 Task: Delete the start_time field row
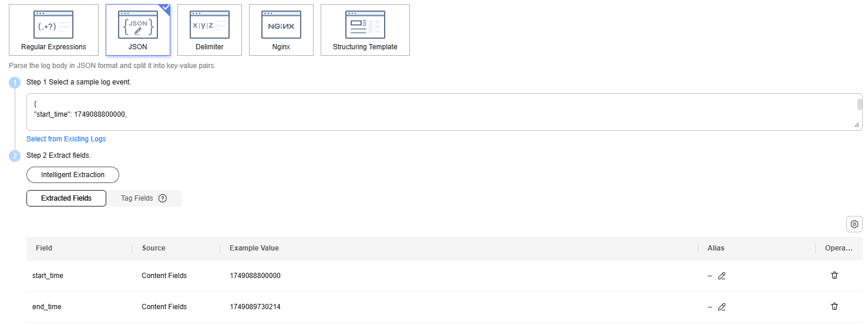(835, 275)
